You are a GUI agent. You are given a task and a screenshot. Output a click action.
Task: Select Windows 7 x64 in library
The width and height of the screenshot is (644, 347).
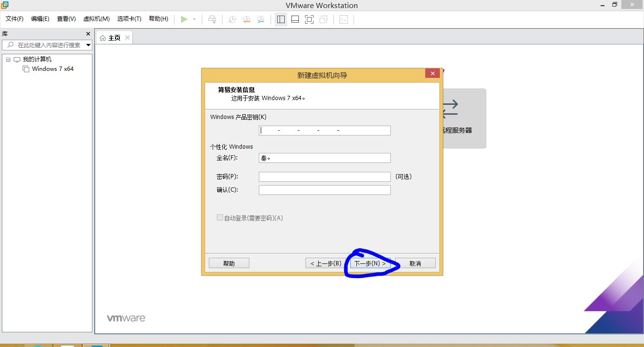[52, 69]
